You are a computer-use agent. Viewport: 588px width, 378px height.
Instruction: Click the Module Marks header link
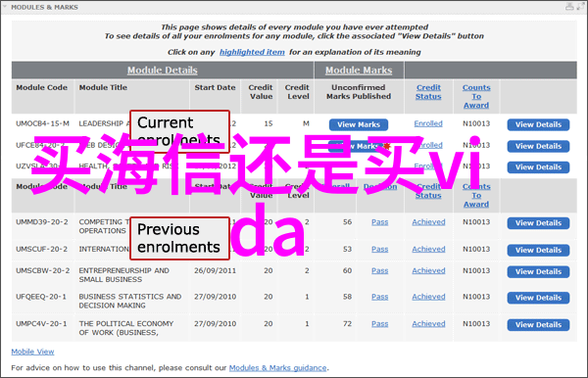tap(359, 71)
